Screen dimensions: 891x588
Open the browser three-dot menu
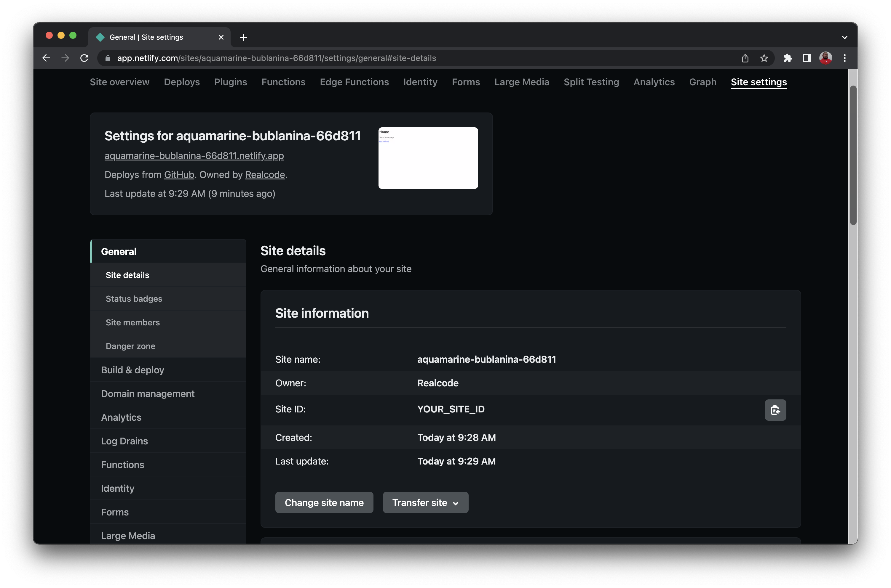pyautogui.click(x=845, y=58)
